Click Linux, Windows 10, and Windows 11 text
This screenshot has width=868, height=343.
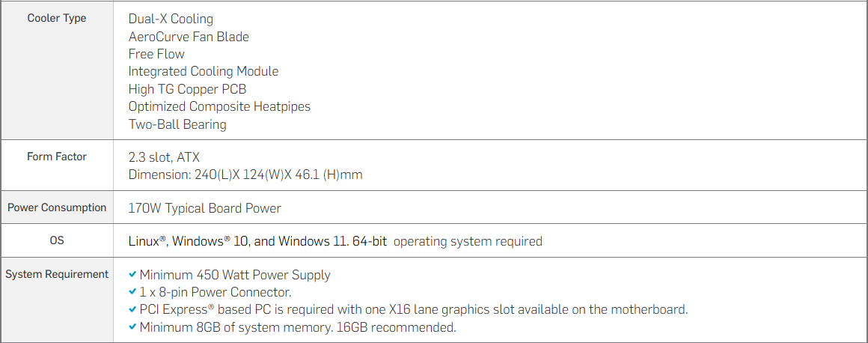point(257,241)
